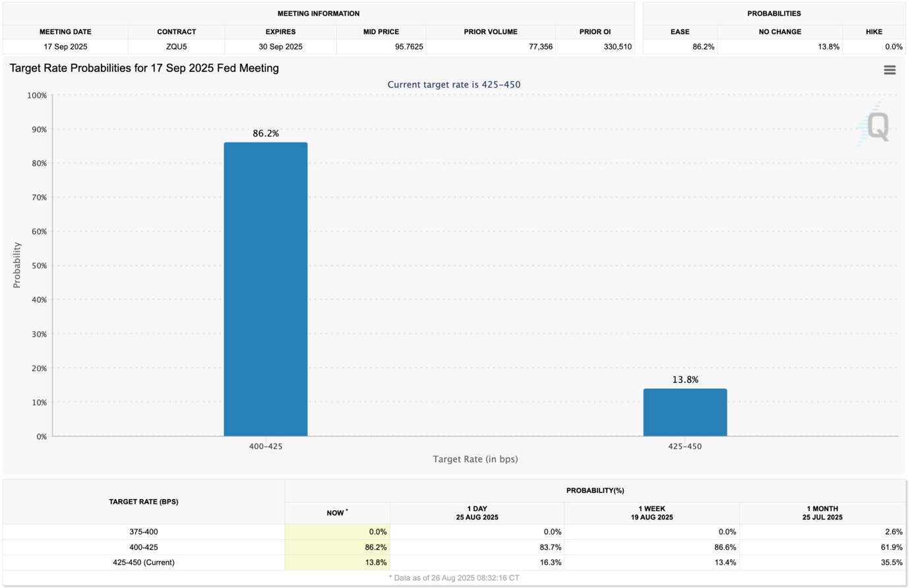Click the data timestamp footnote
Image resolution: width=910 pixels, height=588 pixels.
click(x=455, y=577)
